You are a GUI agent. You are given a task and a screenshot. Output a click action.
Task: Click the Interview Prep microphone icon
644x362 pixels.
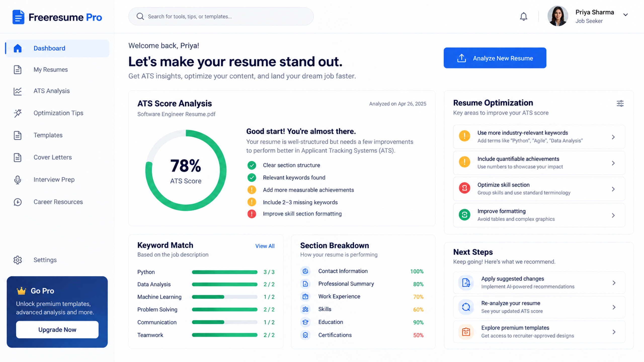click(x=18, y=180)
